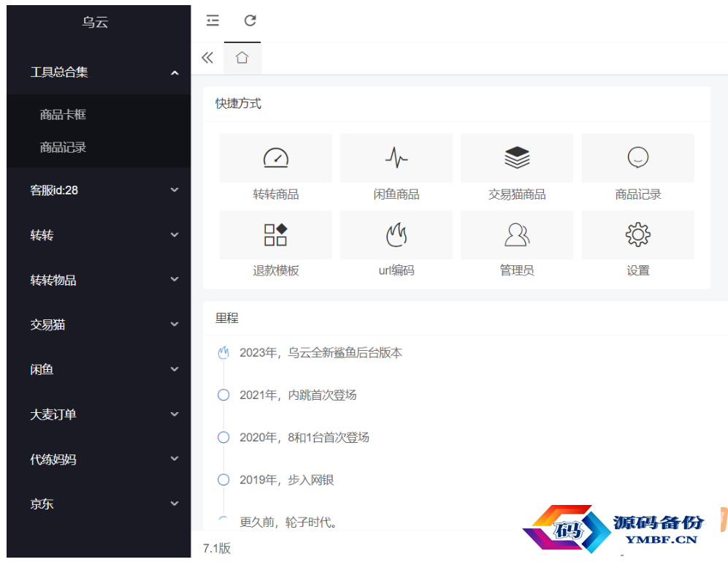Open the 转转商品 speedometer shortcut icon
The width and height of the screenshot is (728, 562).
coord(276,158)
